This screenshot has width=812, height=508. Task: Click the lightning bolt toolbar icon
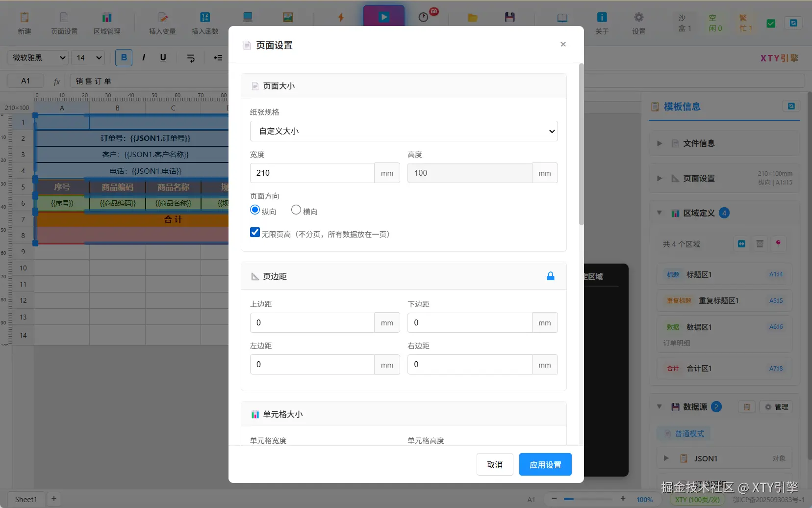pos(341,18)
